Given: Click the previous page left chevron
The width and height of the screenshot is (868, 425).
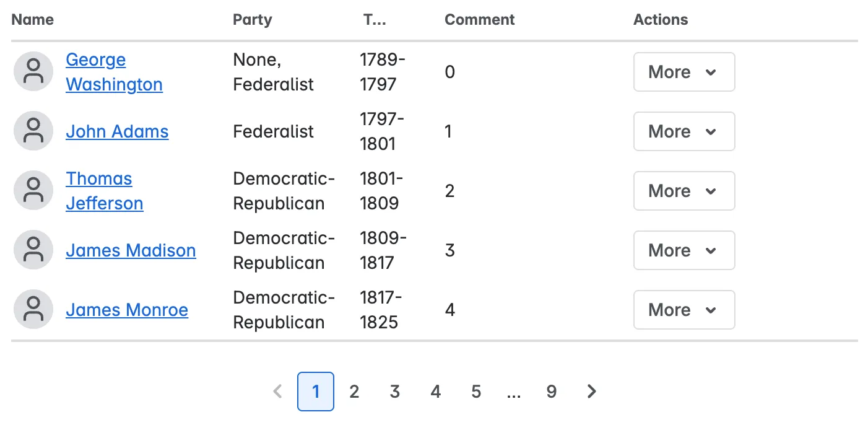Looking at the screenshot, I should click(278, 392).
